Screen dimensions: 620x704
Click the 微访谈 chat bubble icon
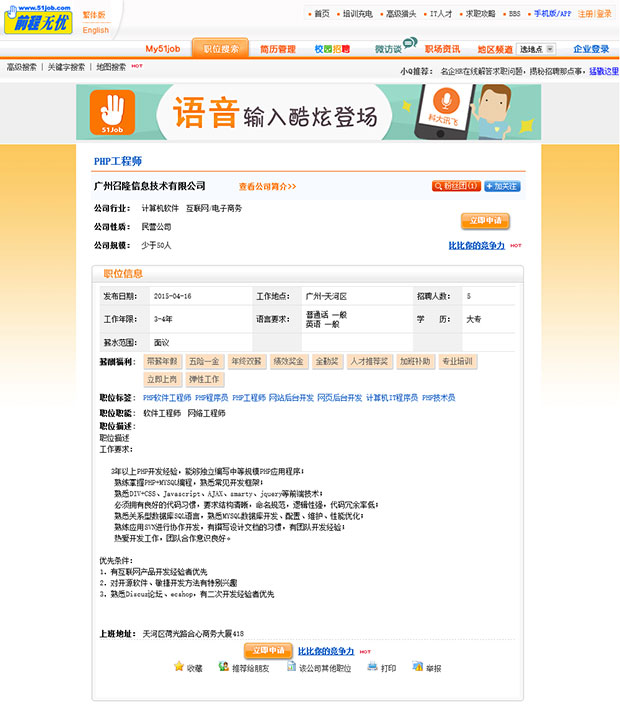tap(410, 43)
